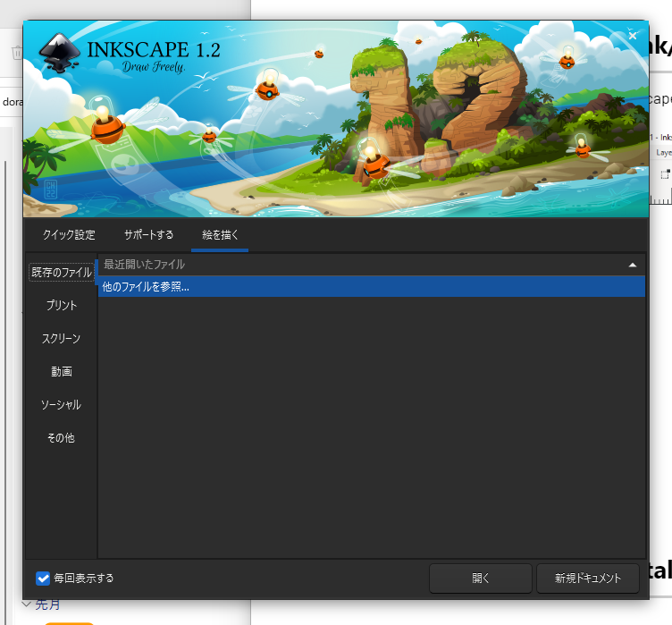Switch to the サポートする tab

pos(148,235)
